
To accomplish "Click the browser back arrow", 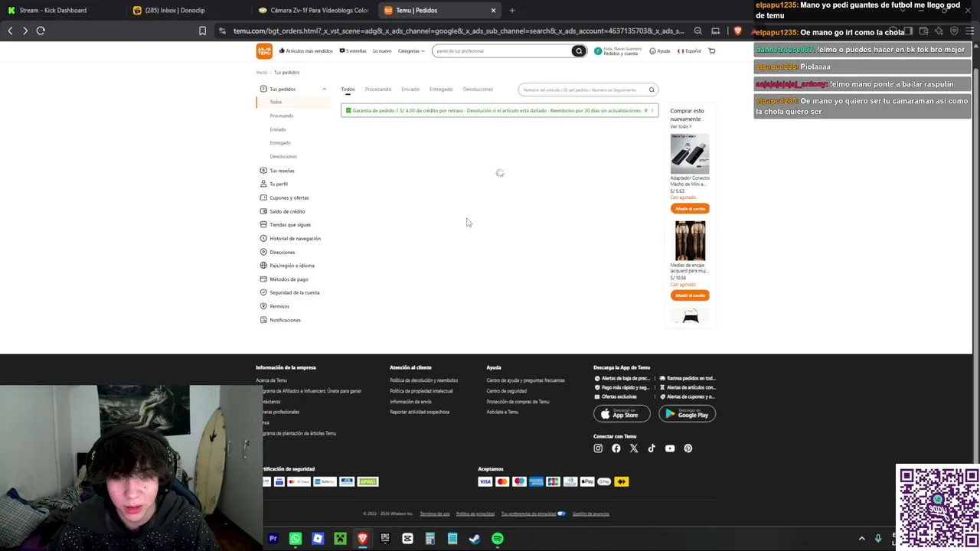I will coord(10,31).
